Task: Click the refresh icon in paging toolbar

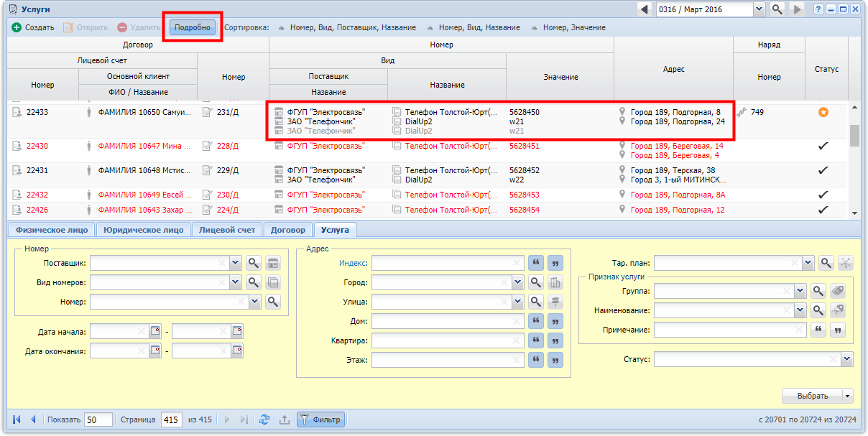Action: 264,419
